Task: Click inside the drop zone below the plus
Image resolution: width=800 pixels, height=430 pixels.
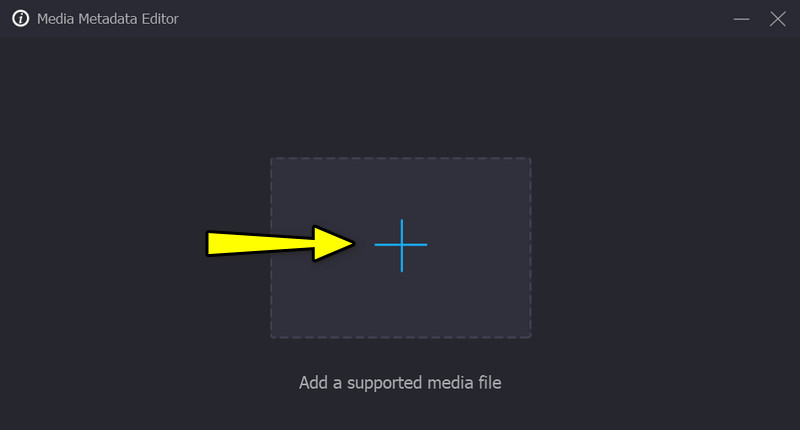Action: [x=401, y=305]
